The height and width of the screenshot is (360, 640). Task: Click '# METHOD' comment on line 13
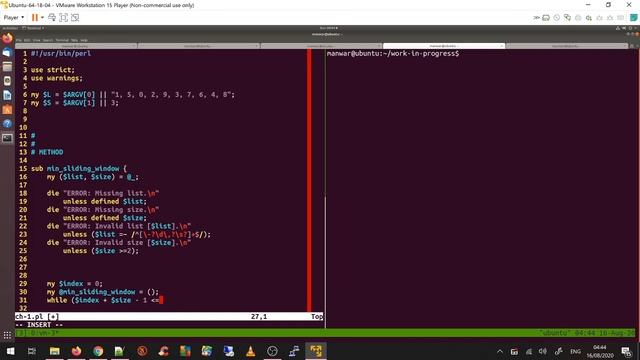[47, 152]
